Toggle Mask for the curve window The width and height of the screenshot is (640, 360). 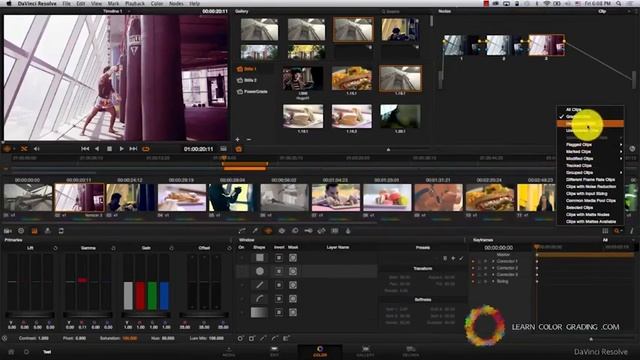pos(293,299)
